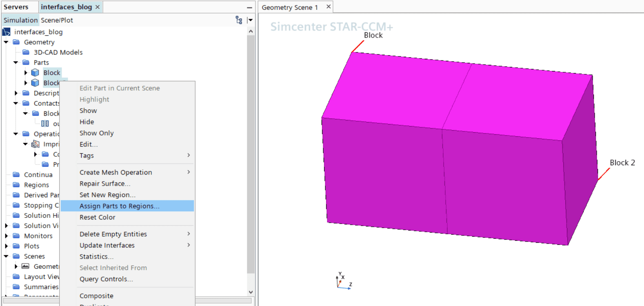Select Edit... in context menu

(127, 144)
